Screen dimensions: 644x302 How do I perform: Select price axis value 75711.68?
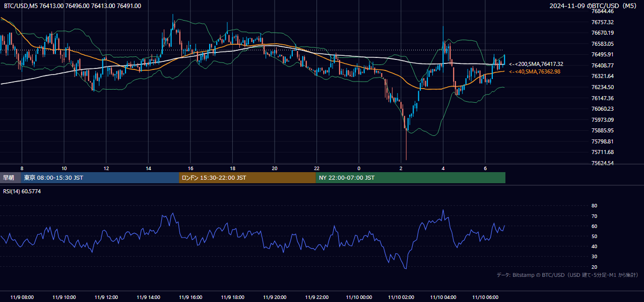click(x=602, y=152)
